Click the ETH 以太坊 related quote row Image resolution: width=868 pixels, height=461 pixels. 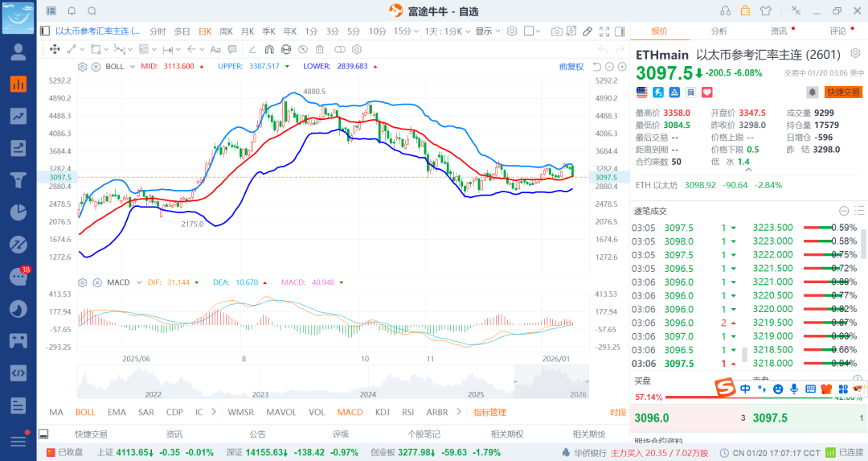[748, 185]
